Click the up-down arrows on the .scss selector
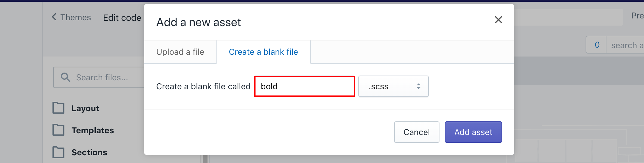 (419, 86)
